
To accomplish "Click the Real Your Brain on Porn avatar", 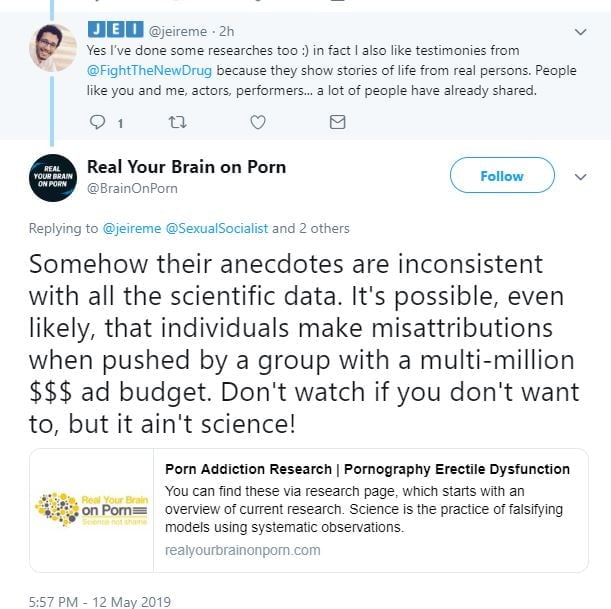I will [x=53, y=177].
